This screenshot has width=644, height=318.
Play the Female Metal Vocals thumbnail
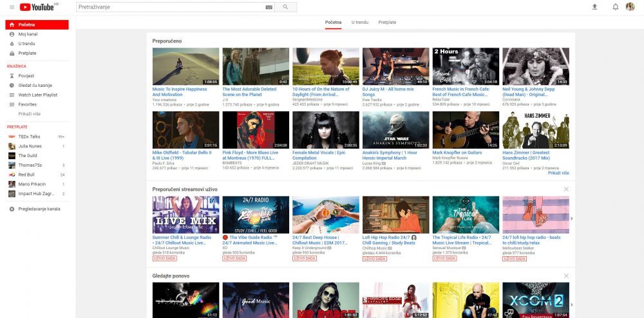[x=326, y=130]
